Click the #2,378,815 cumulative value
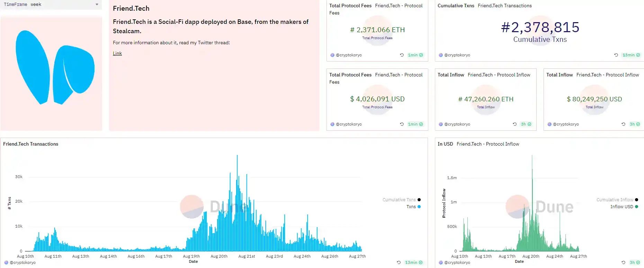Image resolution: width=644 pixels, height=268 pixels. point(540,27)
